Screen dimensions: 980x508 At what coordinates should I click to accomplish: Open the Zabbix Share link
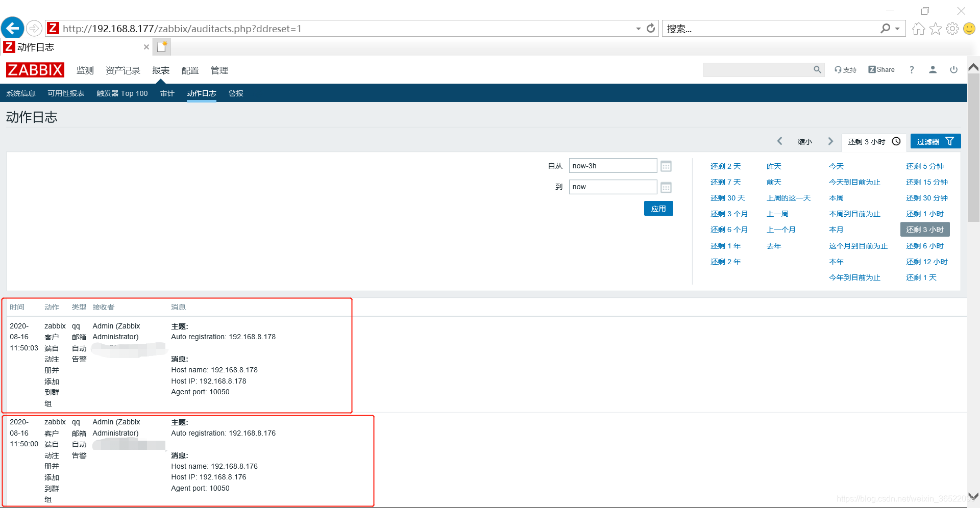(x=881, y=70)
